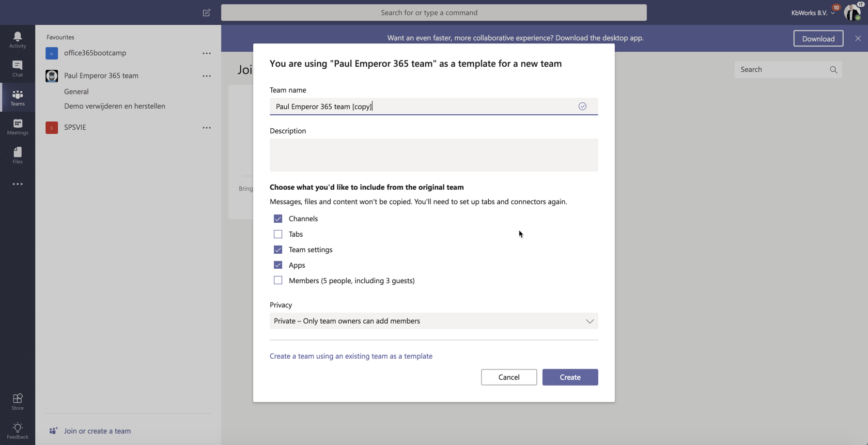The height and width of the screenshot is (445, 868).
Task: Open more options for Paul Emperor 365 team
Action: 207,76
